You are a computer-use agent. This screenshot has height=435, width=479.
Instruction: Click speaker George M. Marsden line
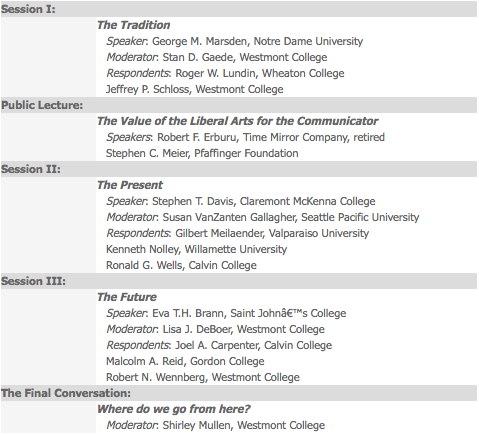point(235,41)
